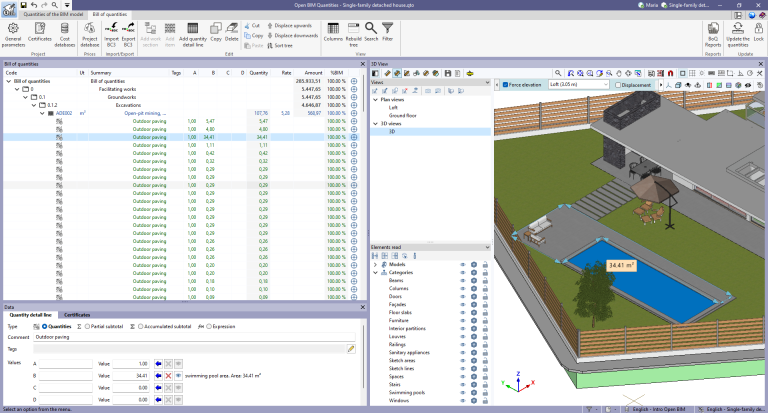Open Certificates in the ribbon
The image size is (768, 413).
(x=40, y=32)
